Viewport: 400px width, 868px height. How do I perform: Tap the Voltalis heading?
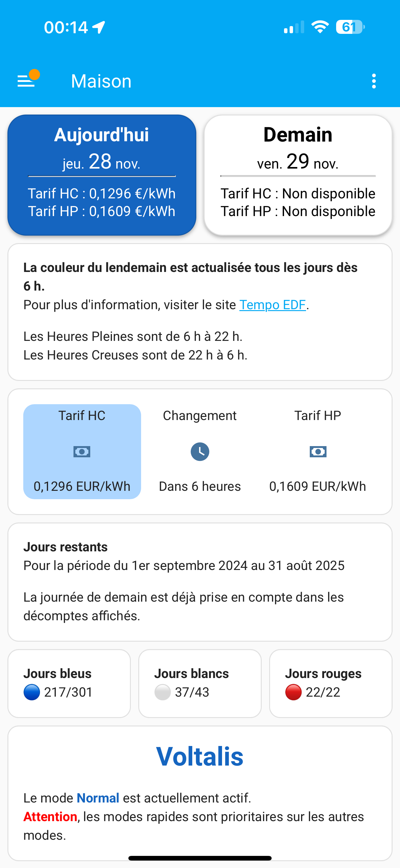[200, 757]
